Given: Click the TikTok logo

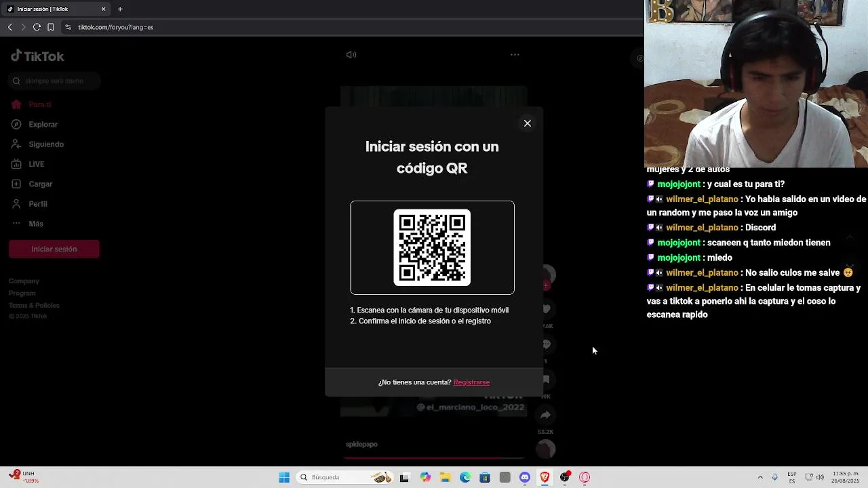Looking at the screenshot, I should pos(37,56).
